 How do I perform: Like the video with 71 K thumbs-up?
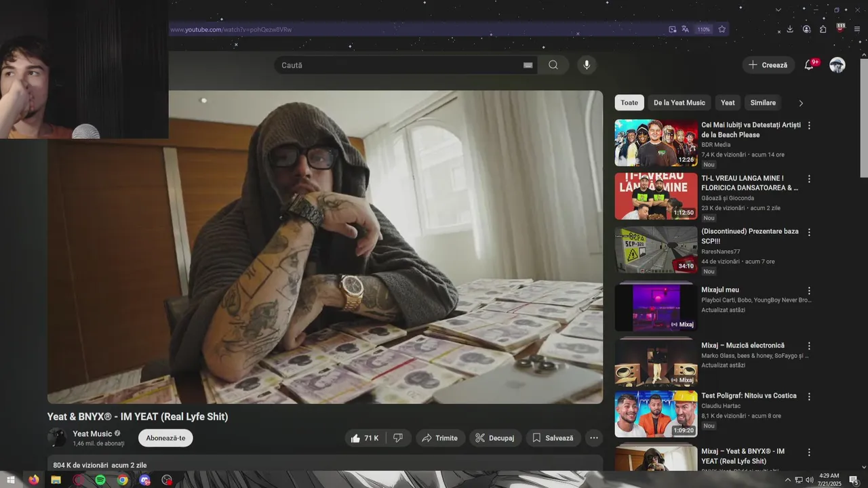(x=365, y=438)
